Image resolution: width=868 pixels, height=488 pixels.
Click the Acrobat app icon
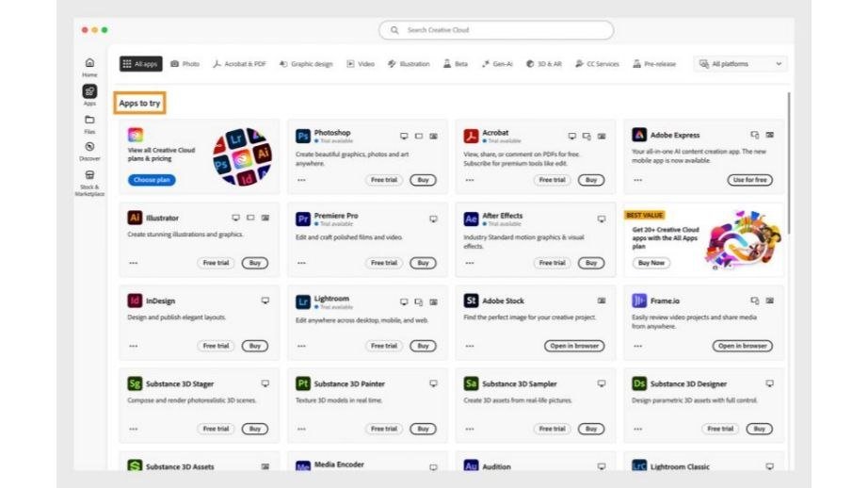(x=471, y=136)
